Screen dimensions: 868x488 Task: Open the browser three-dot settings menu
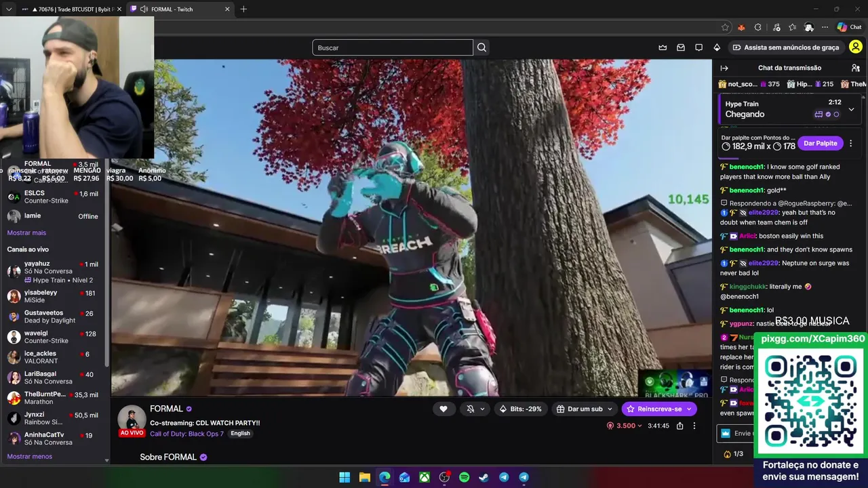pyautogui.click(x=825, y=27)
